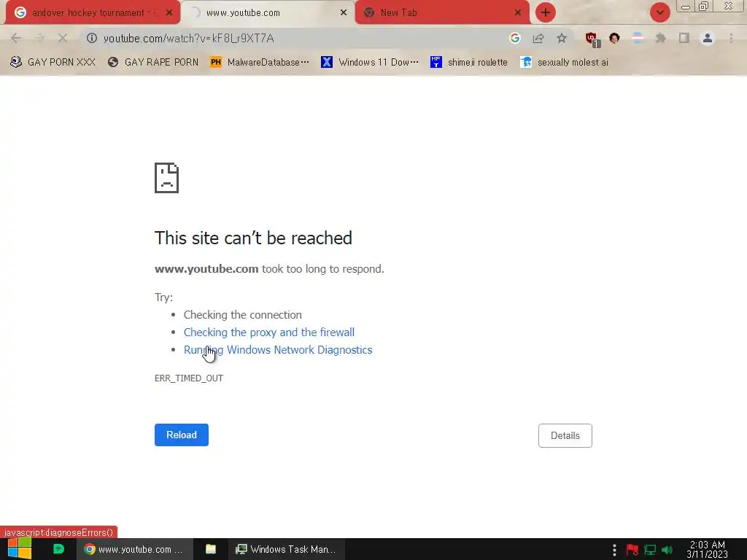747x560 pixels.
Task: Open the green chat app on the taskbar
Action: coord(58,549)
